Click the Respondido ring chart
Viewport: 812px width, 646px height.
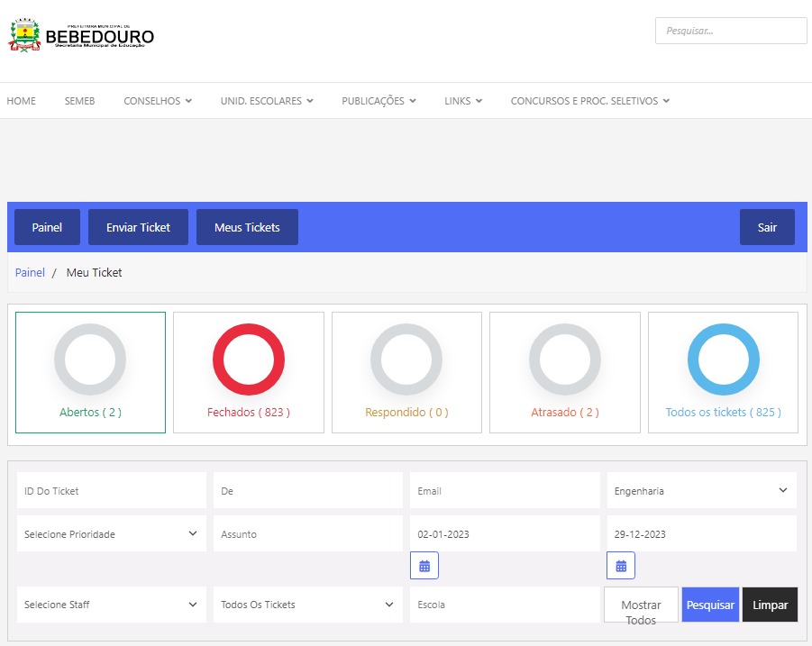click(x=406, y=359)
